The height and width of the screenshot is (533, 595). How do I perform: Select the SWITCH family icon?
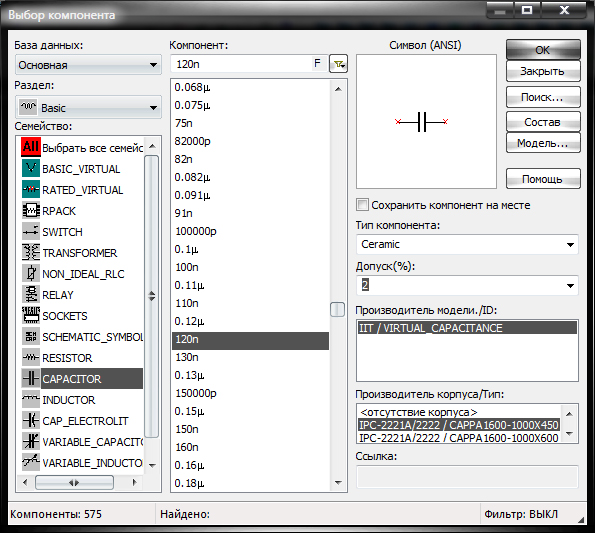[31, 231]
